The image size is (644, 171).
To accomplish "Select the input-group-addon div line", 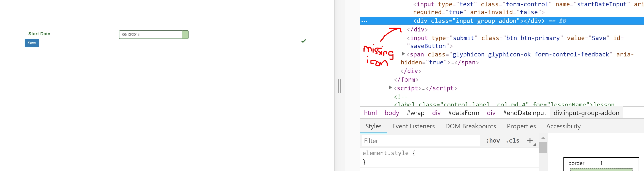I will point(502,21).
